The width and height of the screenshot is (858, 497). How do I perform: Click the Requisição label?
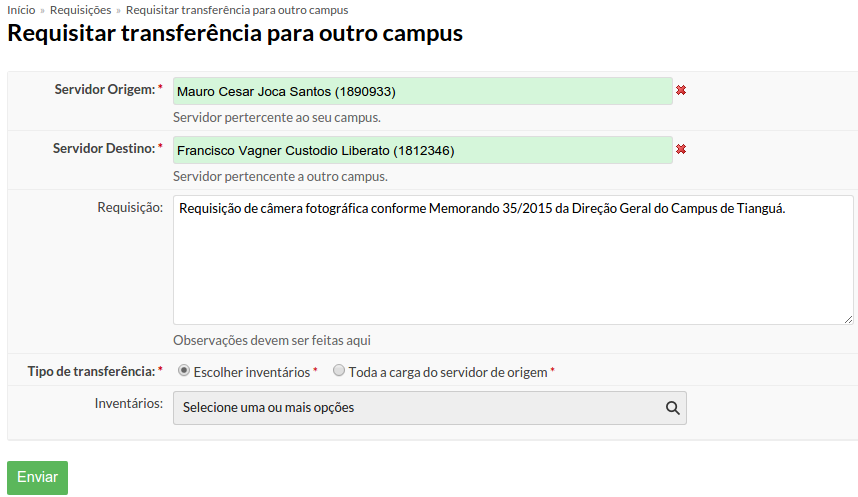point(130,207)
